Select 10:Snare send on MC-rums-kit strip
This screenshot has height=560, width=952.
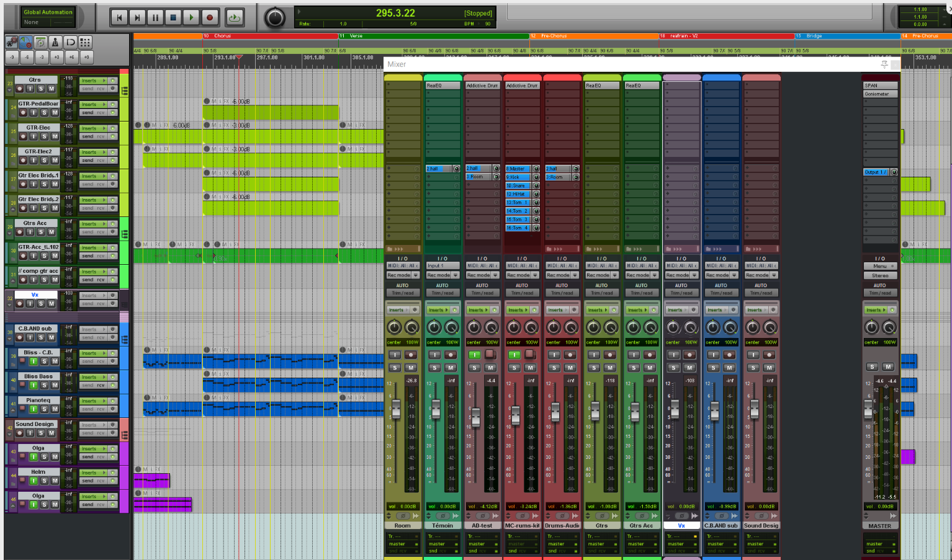coord(518,185)
